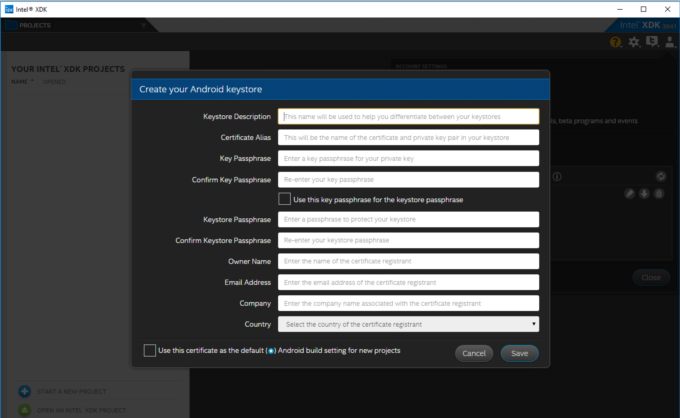Maximize the Intel XDK window

pos(644,9)
